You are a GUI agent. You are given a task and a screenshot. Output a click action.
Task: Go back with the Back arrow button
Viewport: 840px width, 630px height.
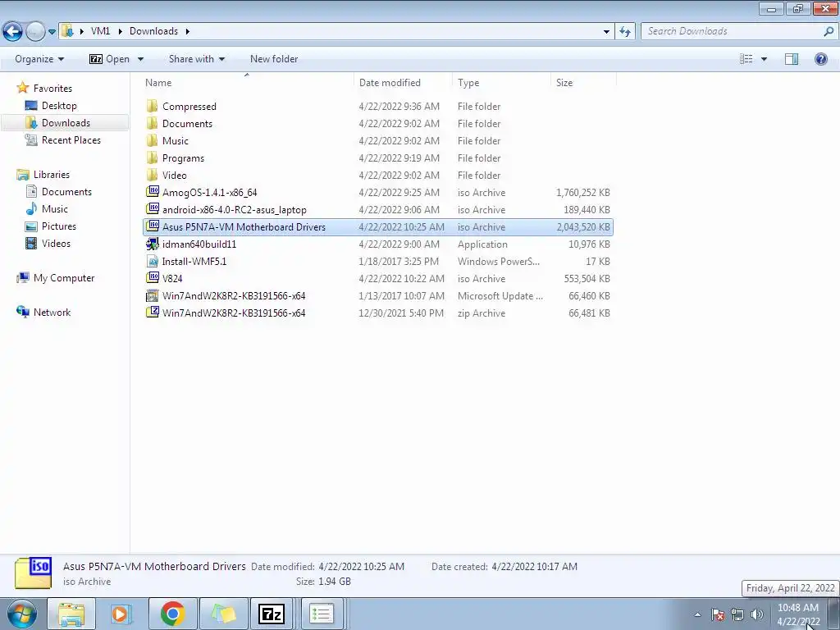(12, 32)
